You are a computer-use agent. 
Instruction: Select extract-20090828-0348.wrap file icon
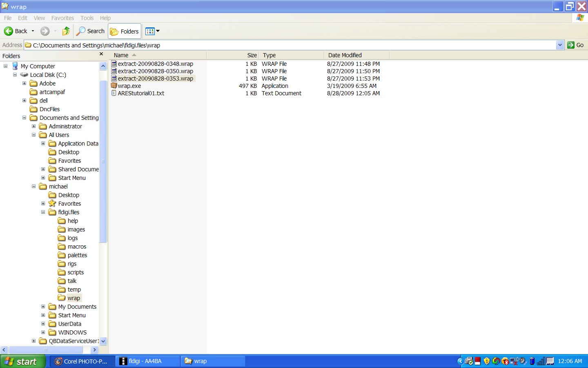click(x=114, y=64)
